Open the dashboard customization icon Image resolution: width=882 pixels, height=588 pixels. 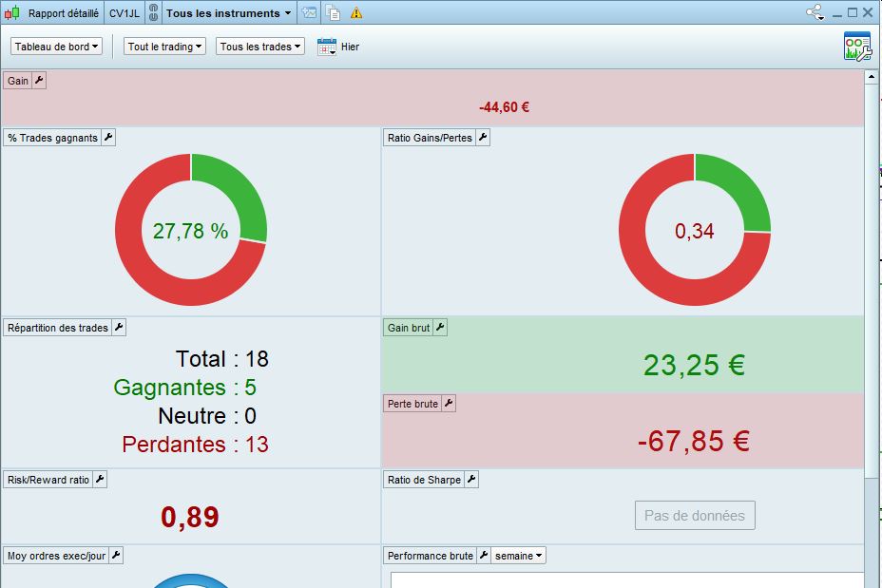[x=857, y=47]
